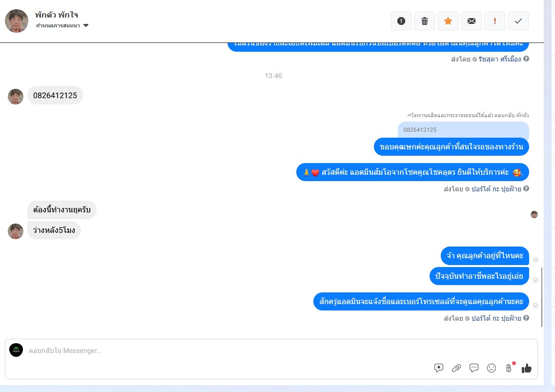
Task: Open the quoted 0826412125 reply preview
Action: (x=463, y=130)
